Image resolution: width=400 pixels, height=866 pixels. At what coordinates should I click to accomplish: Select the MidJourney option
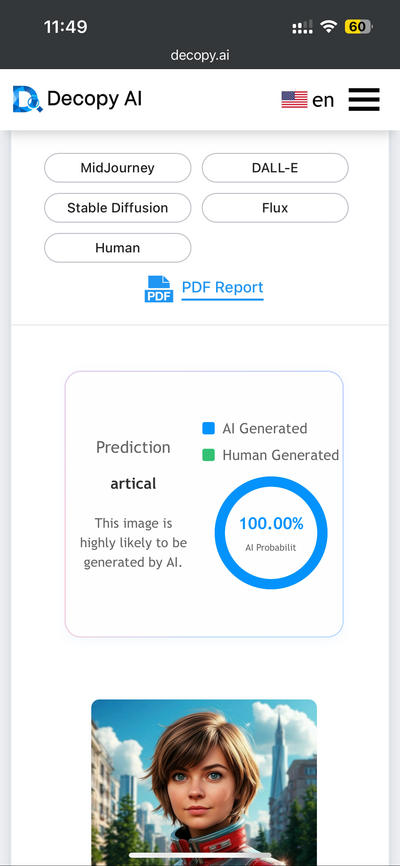[118, 168]
